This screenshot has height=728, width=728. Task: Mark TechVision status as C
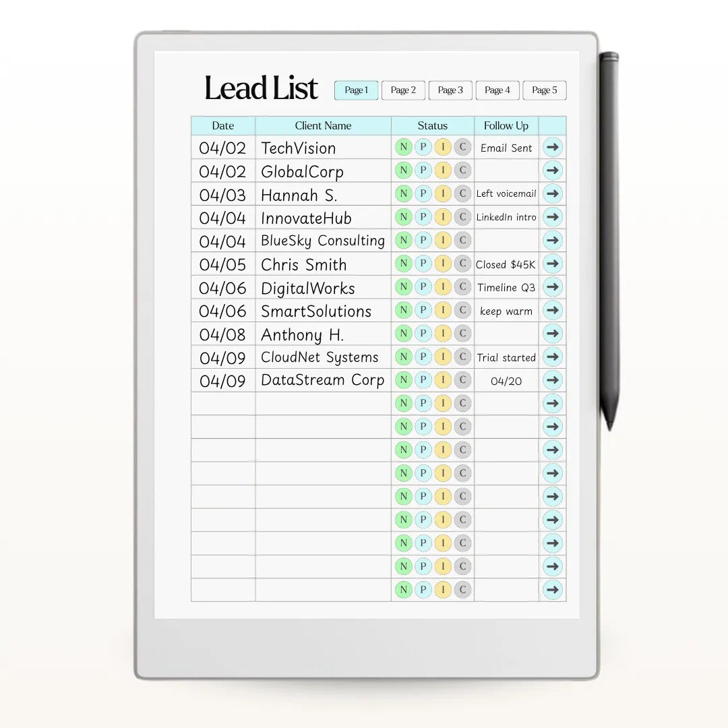click(x=462, y=147)
